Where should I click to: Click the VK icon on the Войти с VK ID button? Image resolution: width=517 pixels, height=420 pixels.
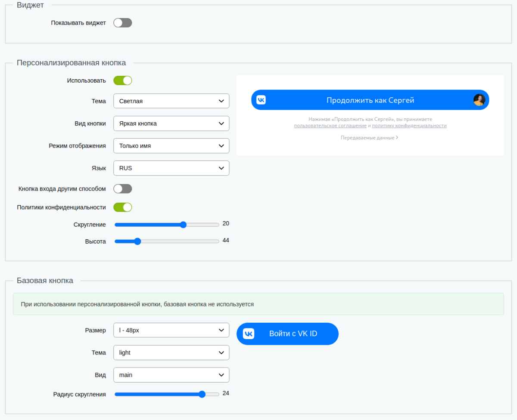[248, 334]
